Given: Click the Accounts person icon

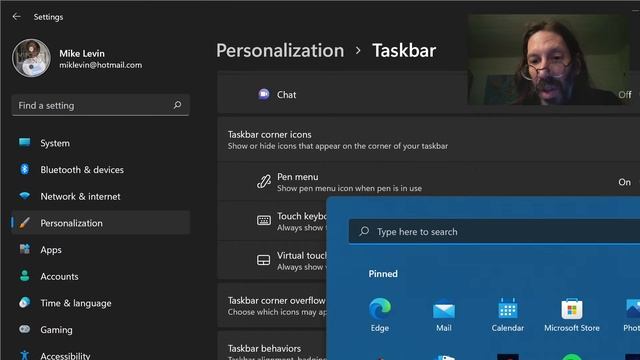Looking at the screenshot, I should pyautogui.click(x=24, y=276).
